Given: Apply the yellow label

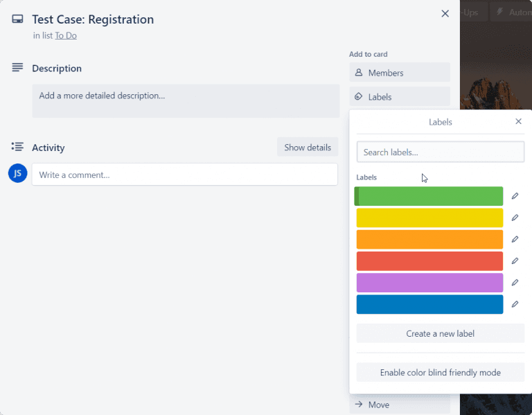Looking at the screenshot, I should click(429, 218).
